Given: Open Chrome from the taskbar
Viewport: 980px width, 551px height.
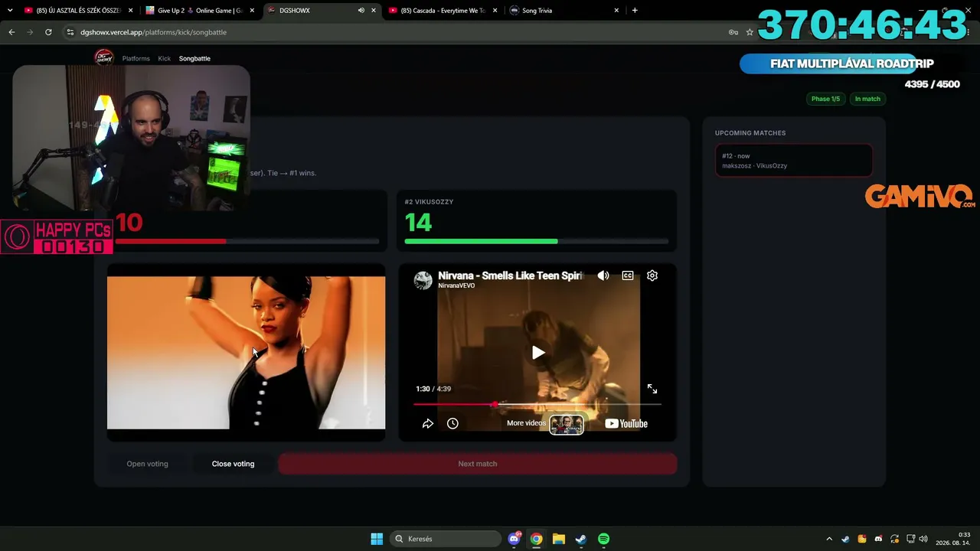Looking at the screenshot, I should [537, 539].
